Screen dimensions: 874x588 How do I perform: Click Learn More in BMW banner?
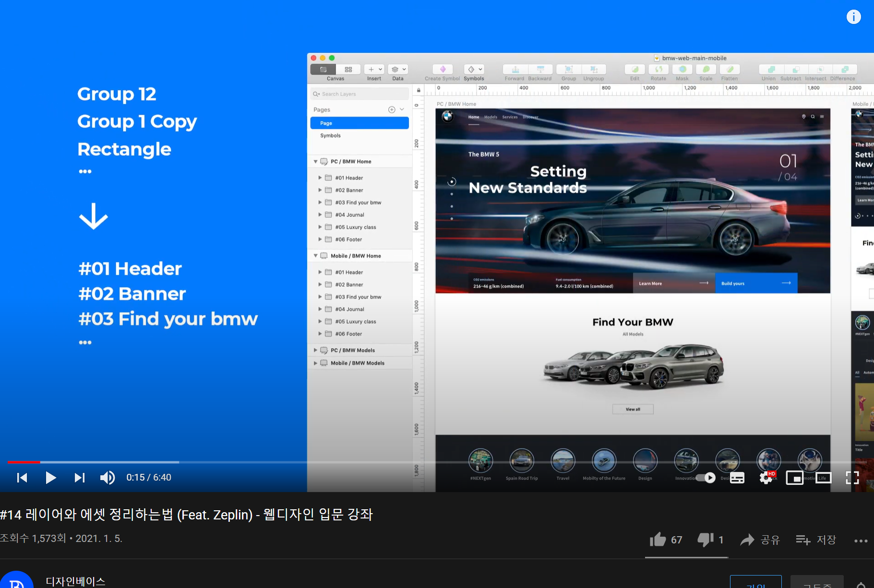pyautogui.click(x=674, y=283)
